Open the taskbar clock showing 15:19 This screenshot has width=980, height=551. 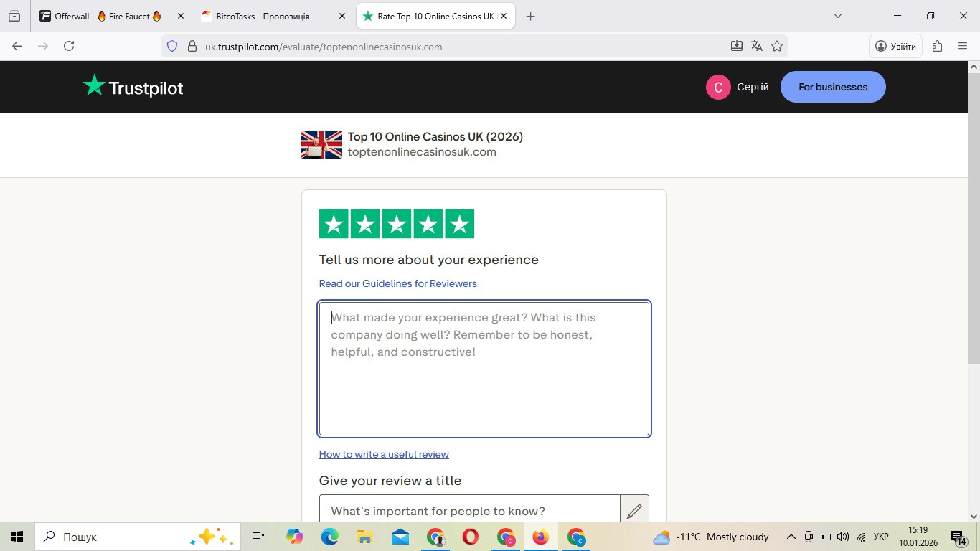point(918,537)
